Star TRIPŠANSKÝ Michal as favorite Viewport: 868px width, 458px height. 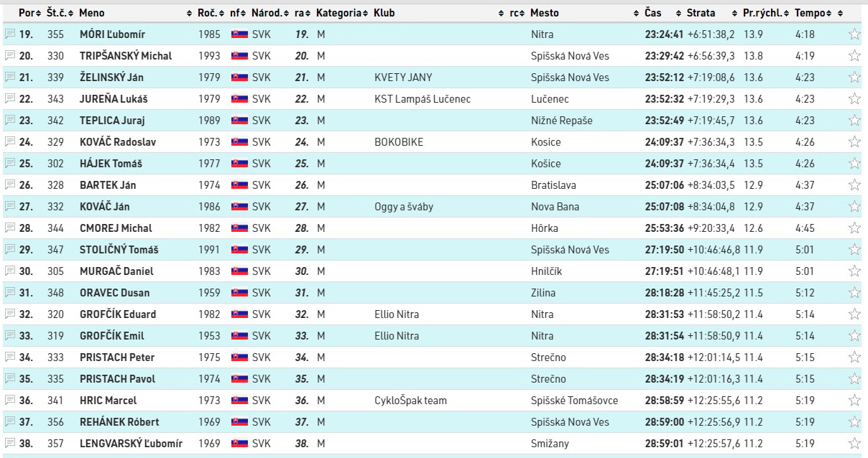[854, 55]
